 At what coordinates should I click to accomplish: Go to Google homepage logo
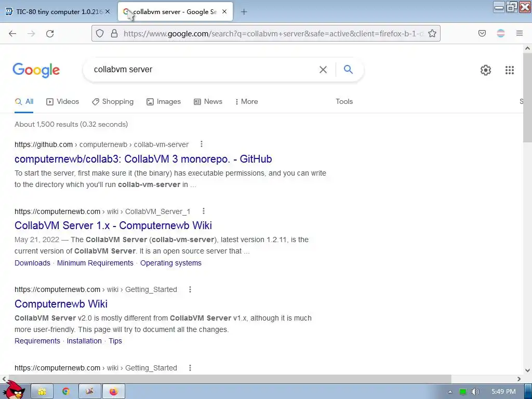pyautogui.click(x=36, y=70)
